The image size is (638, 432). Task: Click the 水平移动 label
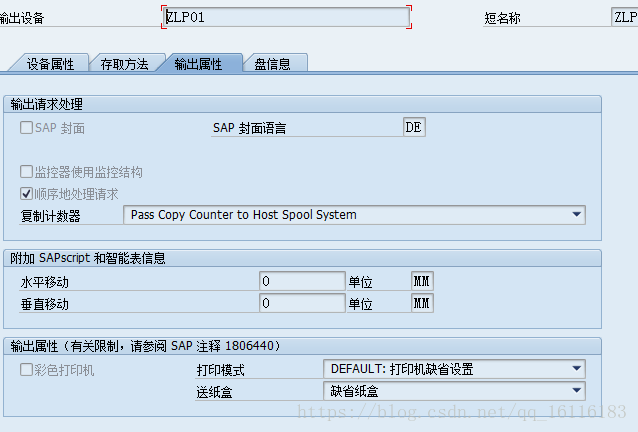pyautogui.click(x=45, y=282)
